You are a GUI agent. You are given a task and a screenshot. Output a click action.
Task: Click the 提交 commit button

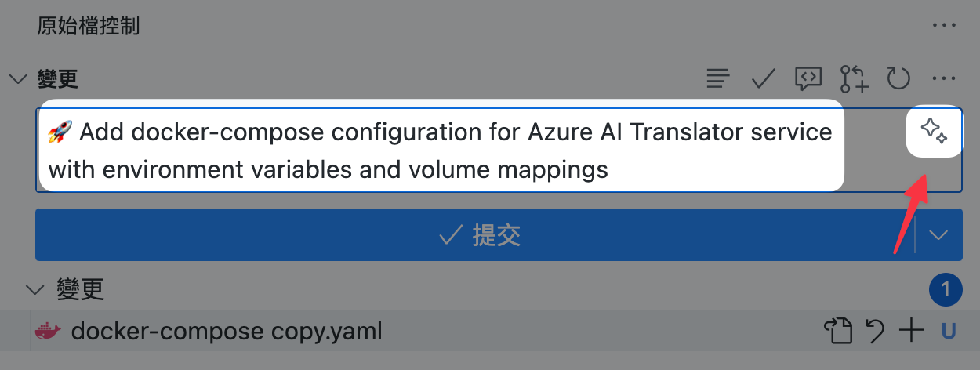[475, 234]
